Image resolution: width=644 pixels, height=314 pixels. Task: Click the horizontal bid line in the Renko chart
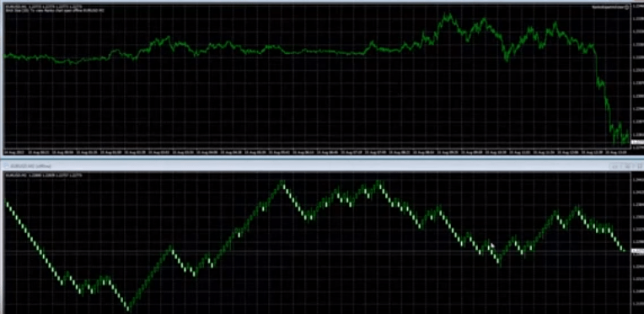316,251
